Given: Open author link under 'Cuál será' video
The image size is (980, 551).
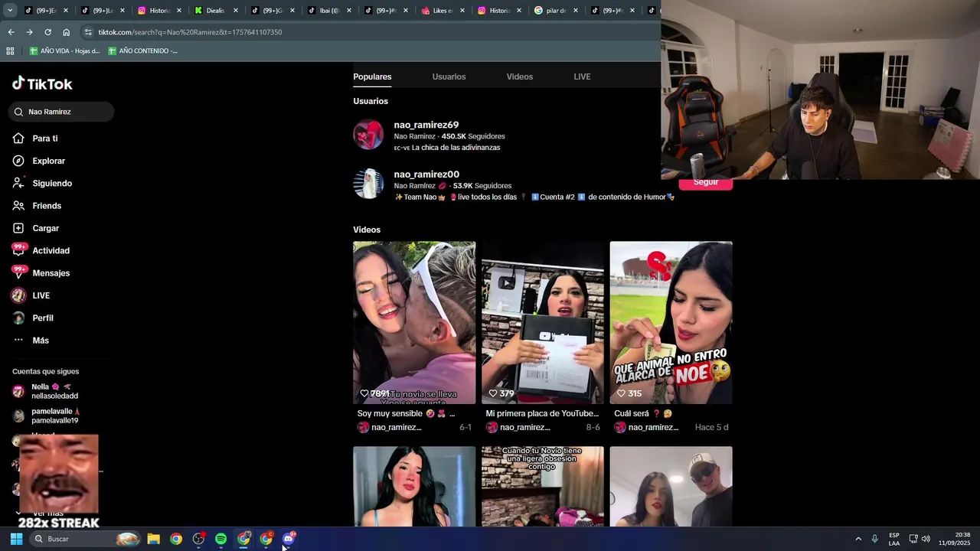Looking at the screenshot, I should tap(647, 428).
